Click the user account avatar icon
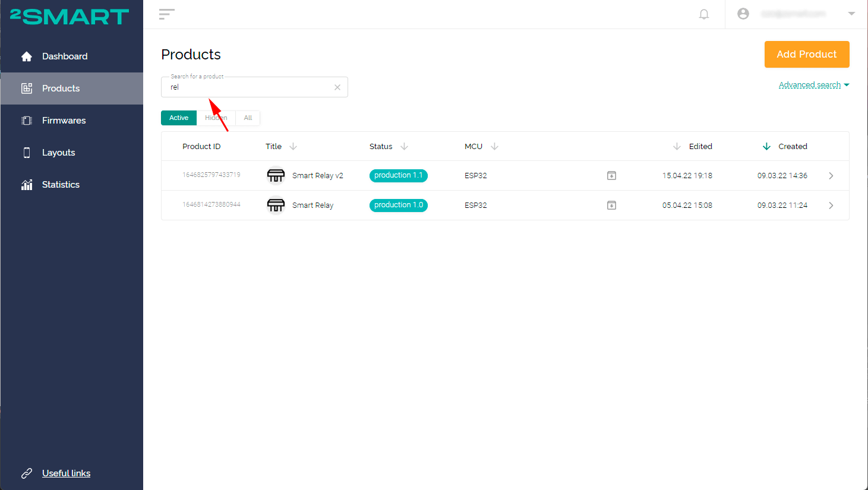This screenshot has height=490, width=868. (x=743, y=14)
